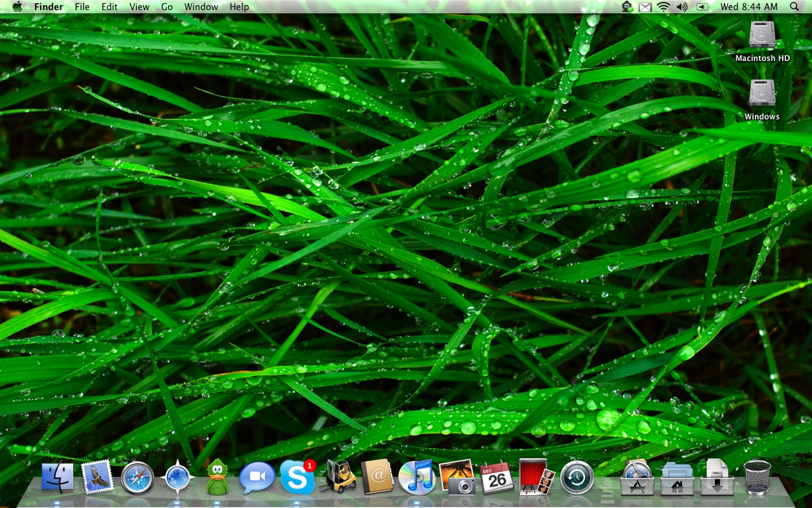Open the blue globe compass browser icon
The width and height of the screenshot is (812, 508).
(x=177, y=478)
